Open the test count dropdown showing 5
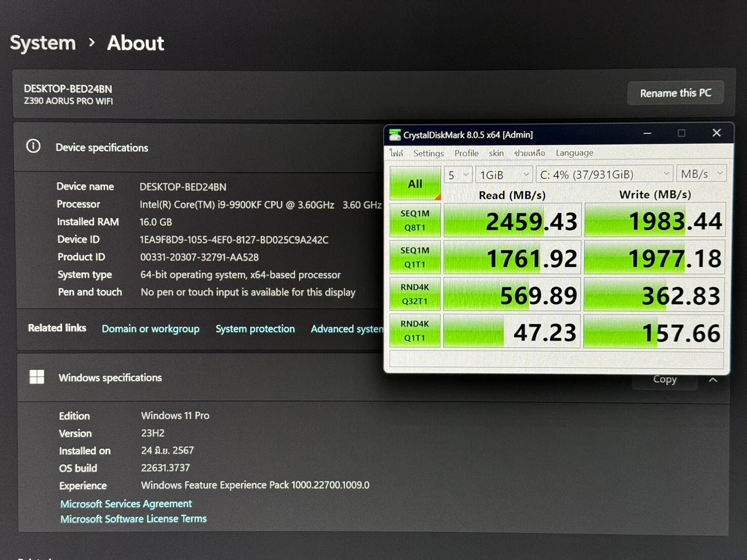The image size is (747, 560). click(x=458, y=175)
